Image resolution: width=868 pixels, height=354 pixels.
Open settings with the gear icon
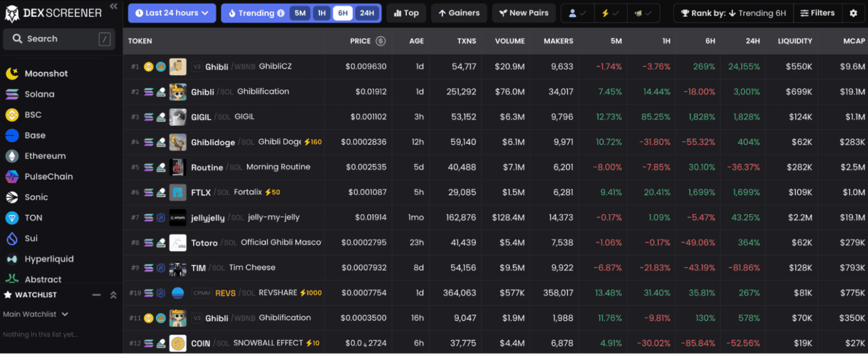click(x=853, y=13)
